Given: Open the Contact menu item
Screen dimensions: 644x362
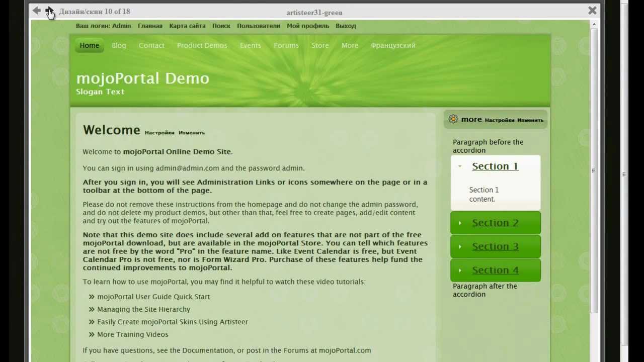Looking at the screenshot, I should click(x=151, y=45).
